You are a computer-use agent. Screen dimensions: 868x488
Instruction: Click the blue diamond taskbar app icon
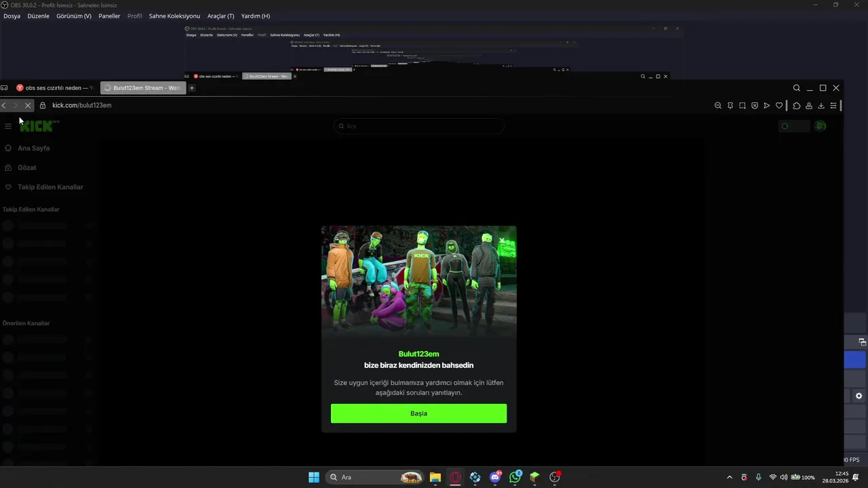pos(475,477)
